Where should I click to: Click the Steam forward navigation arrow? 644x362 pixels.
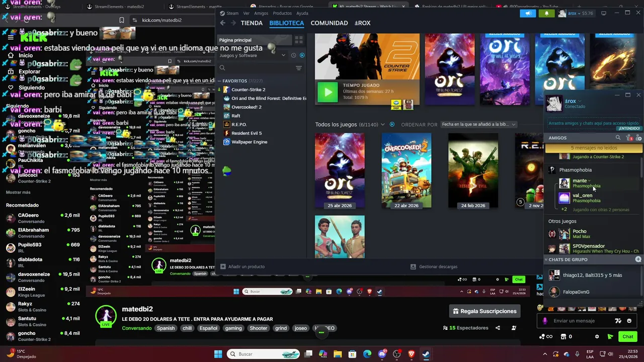(x=233, y=23)
